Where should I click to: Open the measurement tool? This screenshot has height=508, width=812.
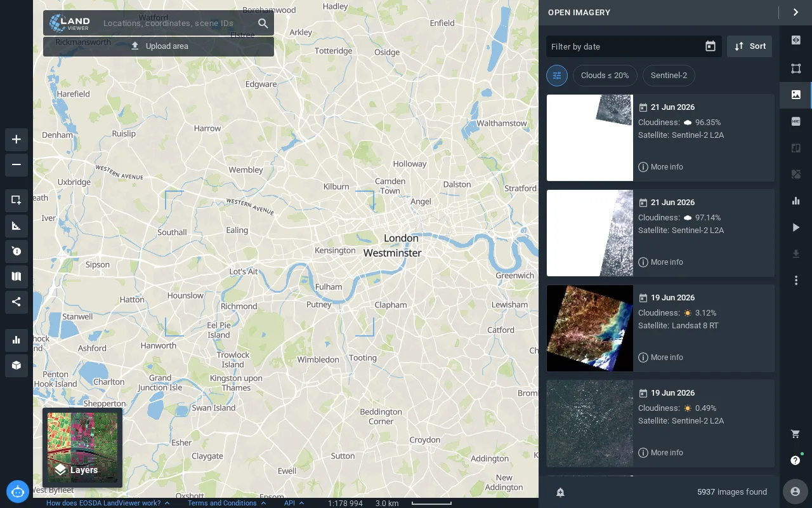coord(16,225)
